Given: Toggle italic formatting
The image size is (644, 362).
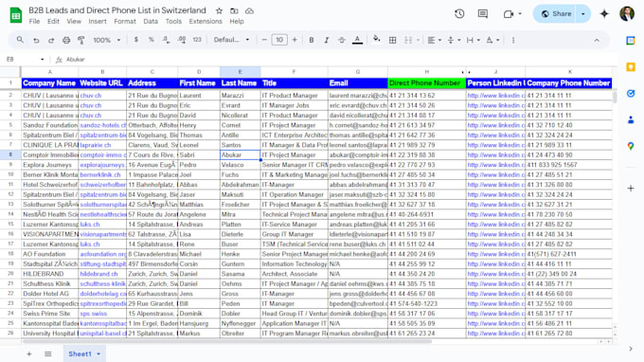Looking at the screenshot, I should click(x=327, y=40).
